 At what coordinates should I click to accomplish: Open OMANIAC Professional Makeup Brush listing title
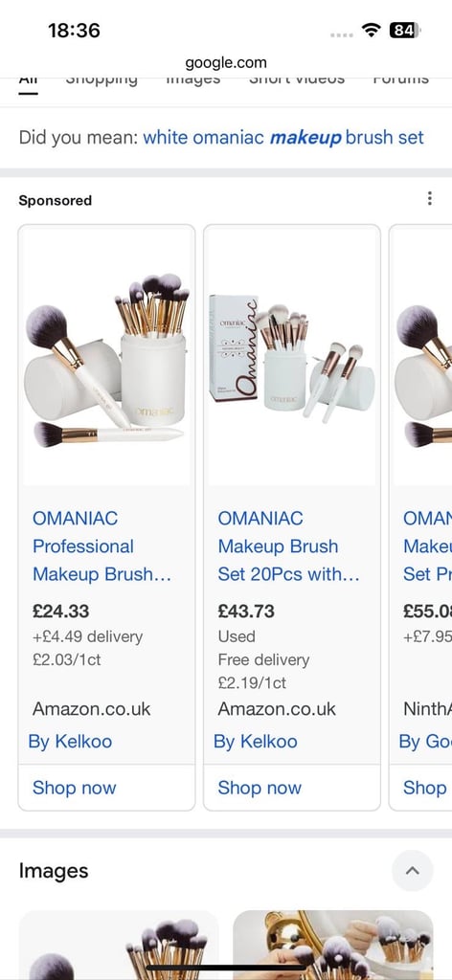click(102, 546)
